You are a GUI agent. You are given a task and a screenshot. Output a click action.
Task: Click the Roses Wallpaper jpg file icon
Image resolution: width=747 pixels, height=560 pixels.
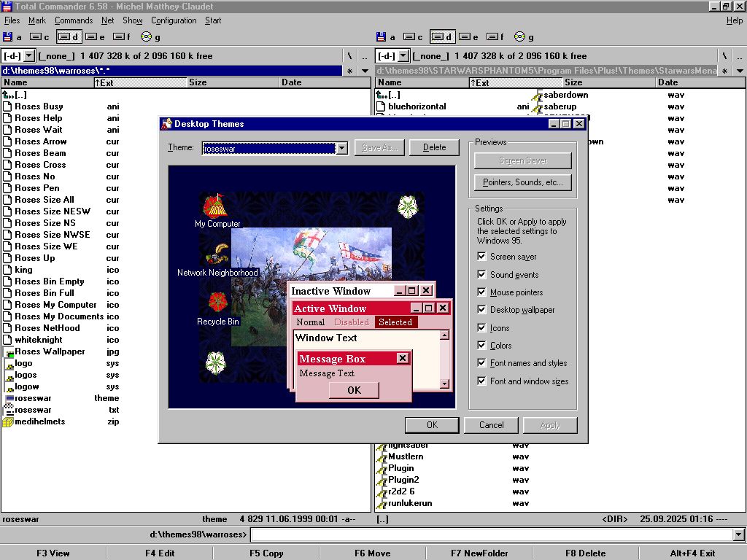[x=8, y=351]
